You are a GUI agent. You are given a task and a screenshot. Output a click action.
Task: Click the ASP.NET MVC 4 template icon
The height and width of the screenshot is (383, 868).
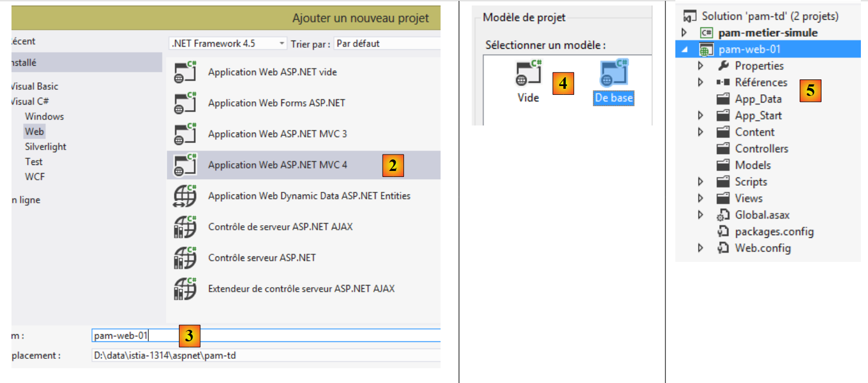pos(185,165)
